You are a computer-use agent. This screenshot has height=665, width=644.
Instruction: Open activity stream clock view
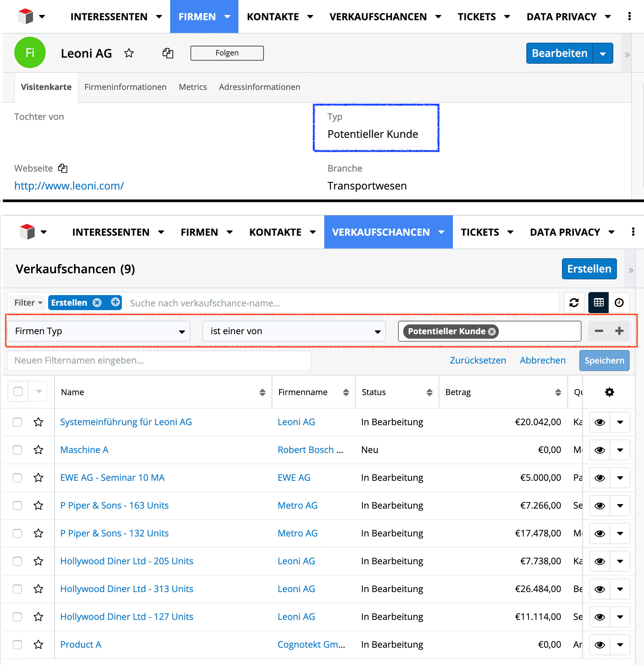click(x=619, y=303)
